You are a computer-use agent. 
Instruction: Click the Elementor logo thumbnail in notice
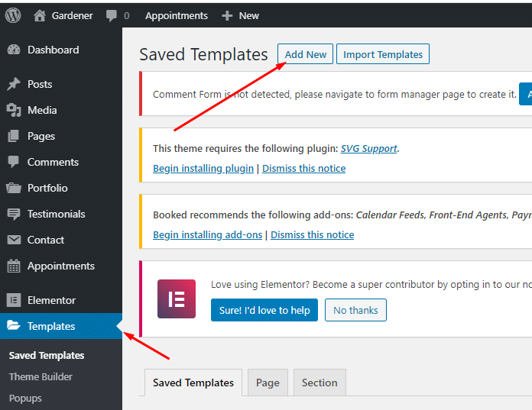click(x=177, y=299)
